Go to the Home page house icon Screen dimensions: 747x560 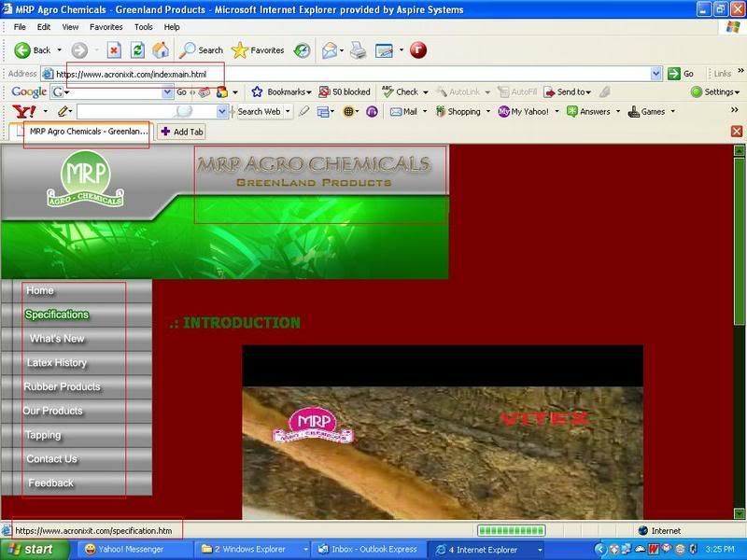point(161,50)
